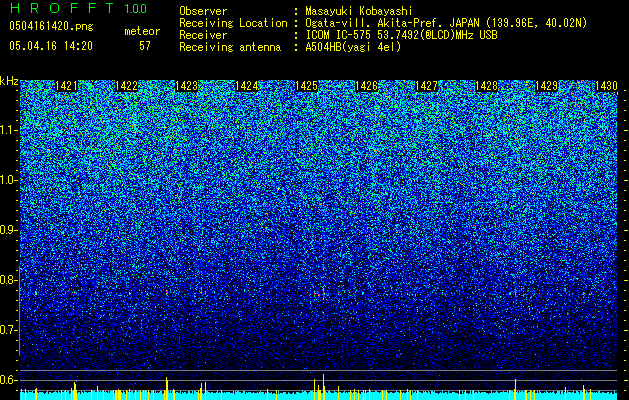629x400 pixels.
Task: Click the 0.7 kHz axis label
Action: (8, 330)
